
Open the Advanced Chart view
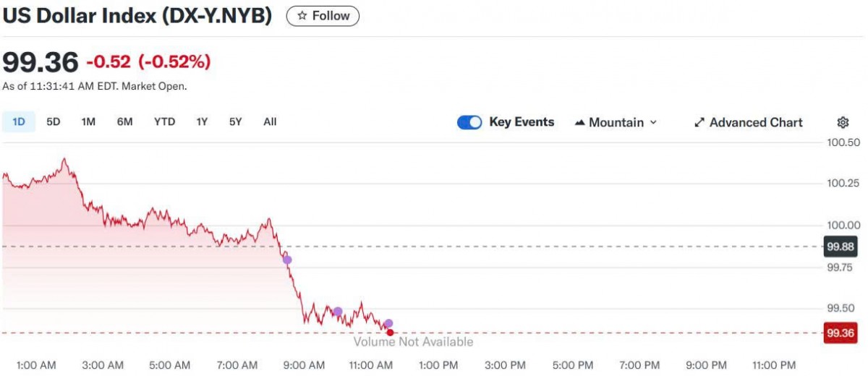pyautogui.click(x=748, y=122)
